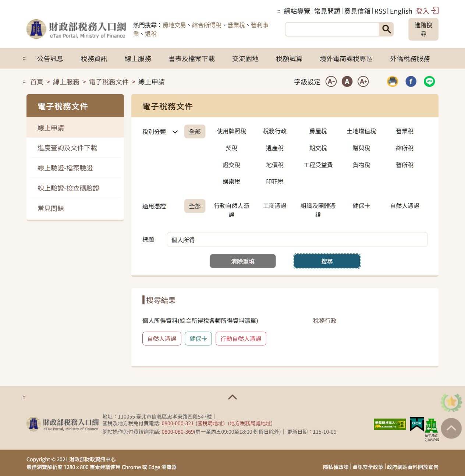Decrease font size with A- icon
The image size is (465, 476).
(331, 81)
